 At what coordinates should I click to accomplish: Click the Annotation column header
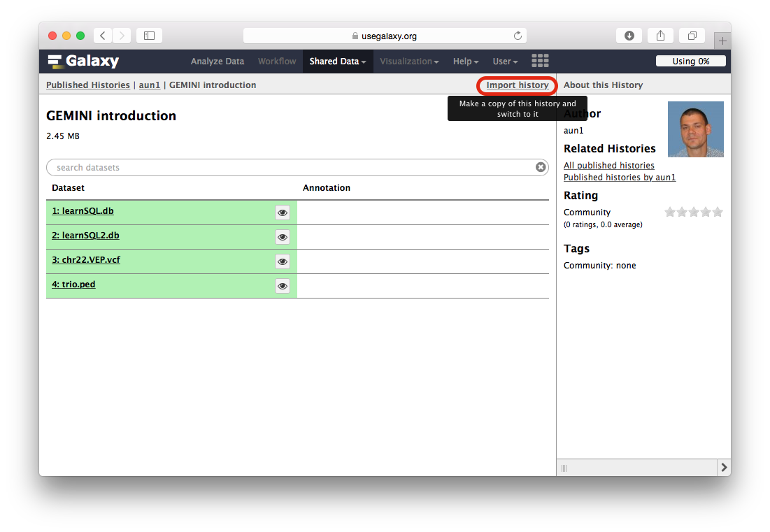[x=327, y=187]
